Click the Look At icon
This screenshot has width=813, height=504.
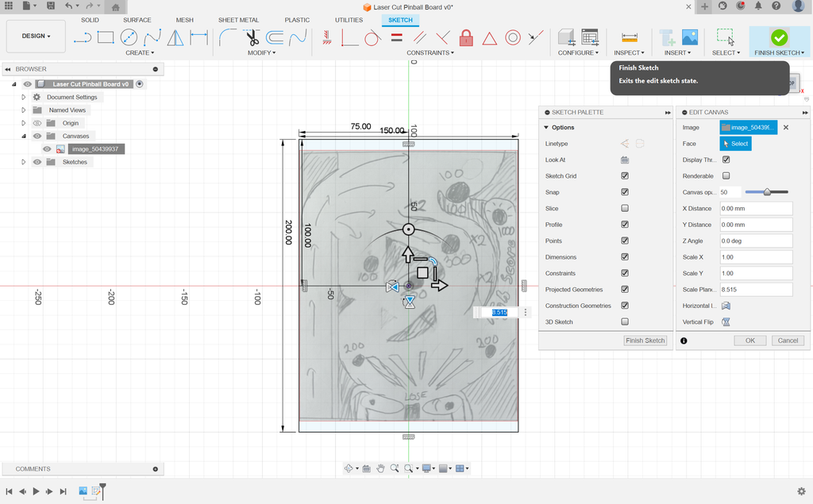click(625, 160)
